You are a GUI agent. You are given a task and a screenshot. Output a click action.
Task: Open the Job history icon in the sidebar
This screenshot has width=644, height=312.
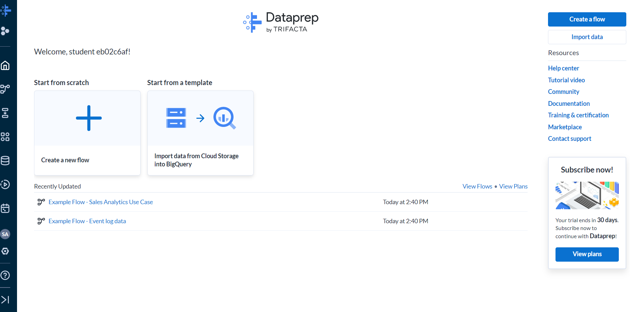(x=5, y=184)
